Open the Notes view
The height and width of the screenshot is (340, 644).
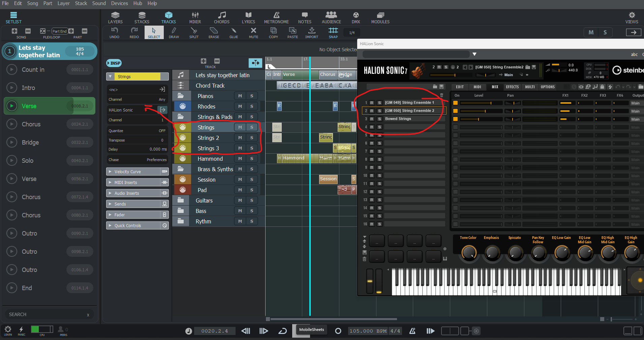coord(305,18)
